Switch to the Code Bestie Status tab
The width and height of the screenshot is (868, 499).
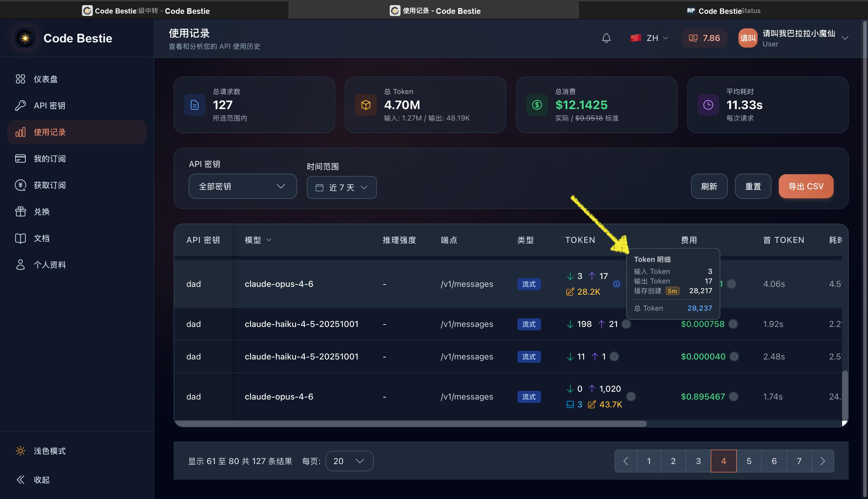point(723,11)
